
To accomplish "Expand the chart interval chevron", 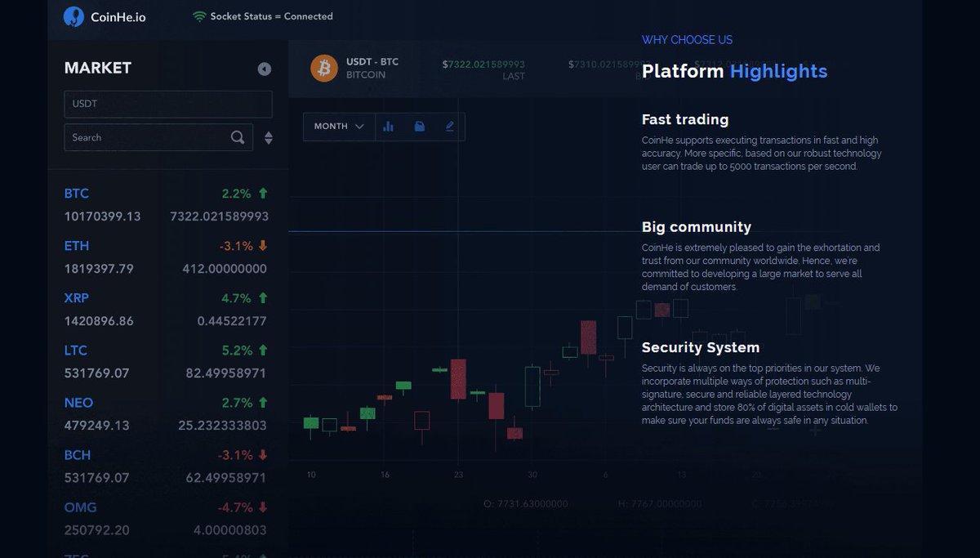I will (x=358, y=126).
